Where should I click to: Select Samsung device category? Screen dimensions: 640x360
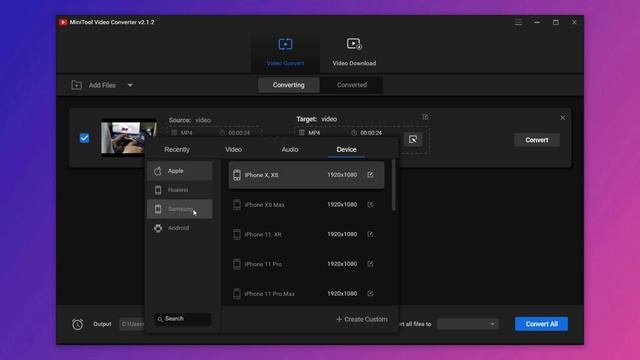point(180,209)
